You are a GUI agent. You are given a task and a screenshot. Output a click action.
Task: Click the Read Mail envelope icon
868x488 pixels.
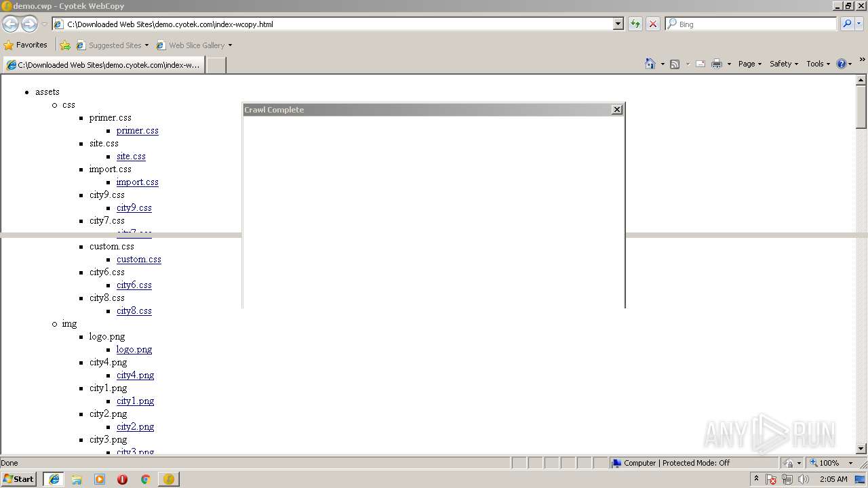[701, 64]
